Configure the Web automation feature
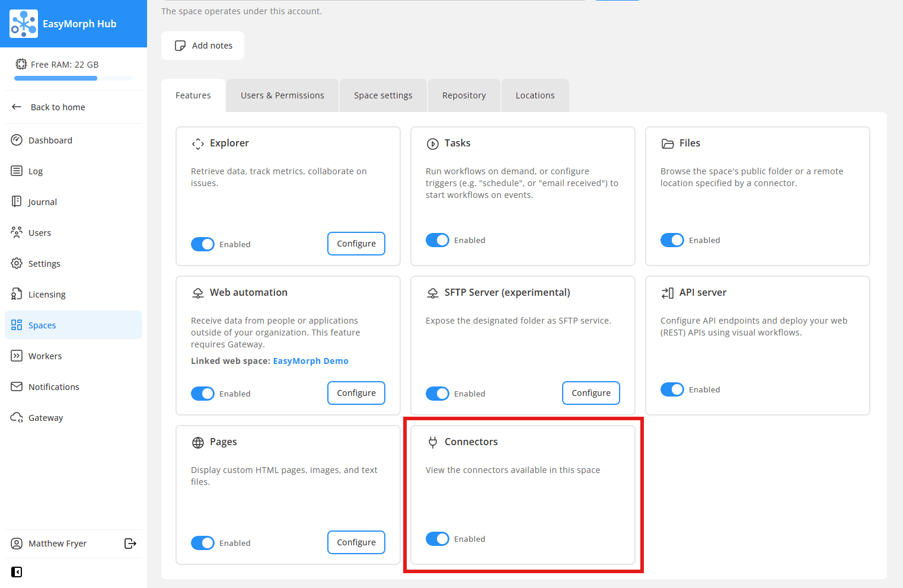Screen dimensions: 903x588 click(356, 393)
